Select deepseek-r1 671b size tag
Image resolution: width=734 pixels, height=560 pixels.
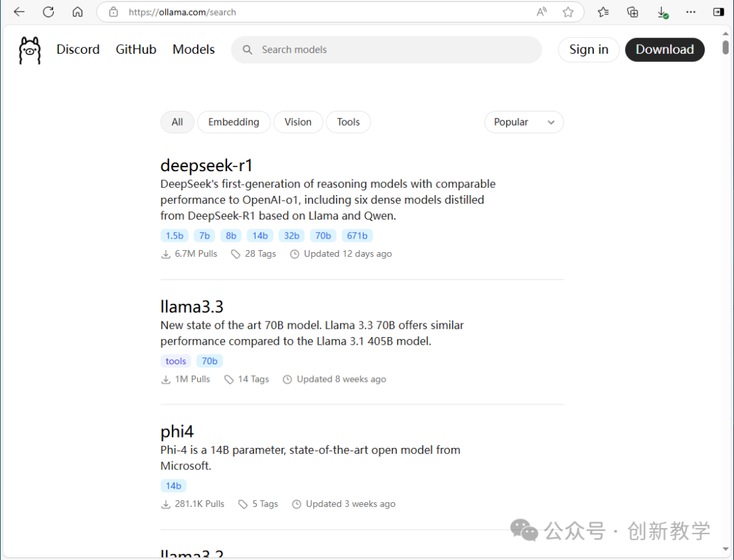(x=357, y=236)
